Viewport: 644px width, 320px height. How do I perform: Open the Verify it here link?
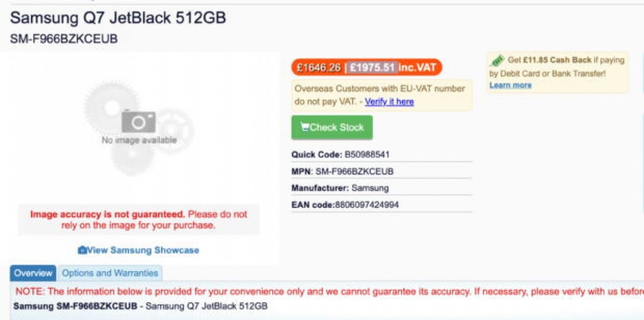389,101
